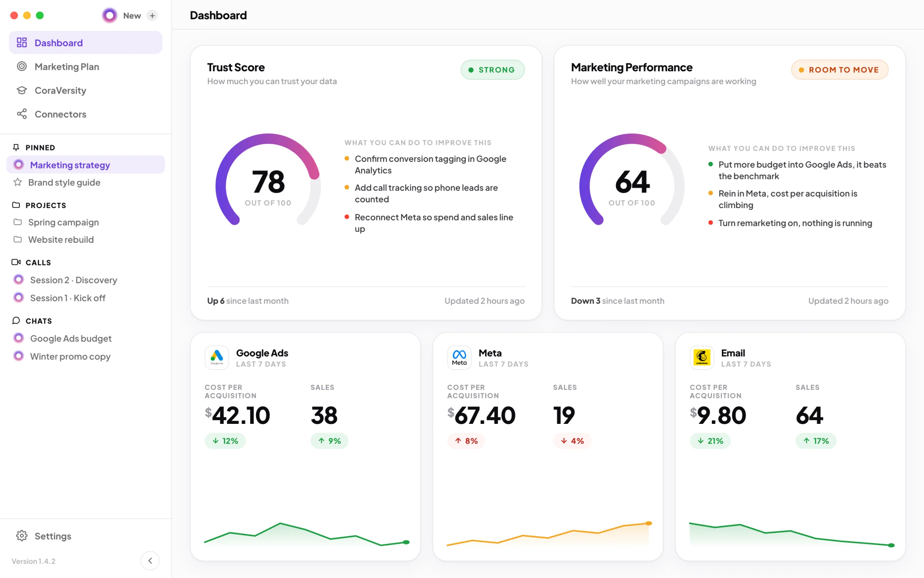The image size is (924, 578).
Task: Click the folder icon beside Website rebuild
Action: tap(17, 239)
